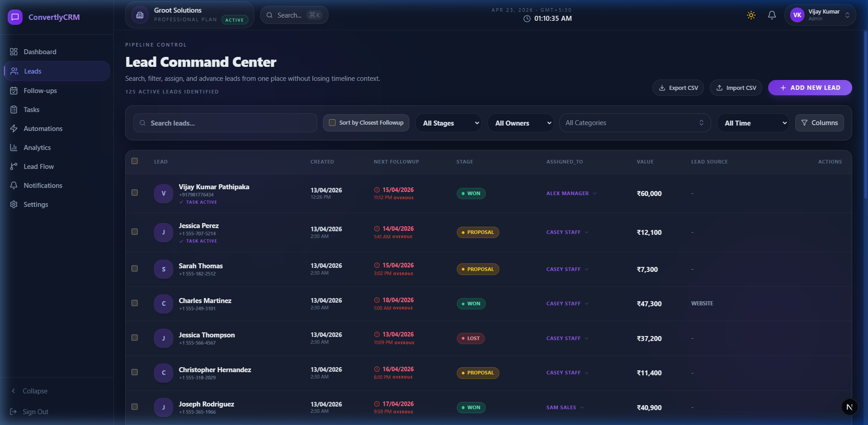Image resolution: width=868 pixels, height=425 pixels.
Task: Go to Follow-ups in sidebar
Action: (40, 91)
